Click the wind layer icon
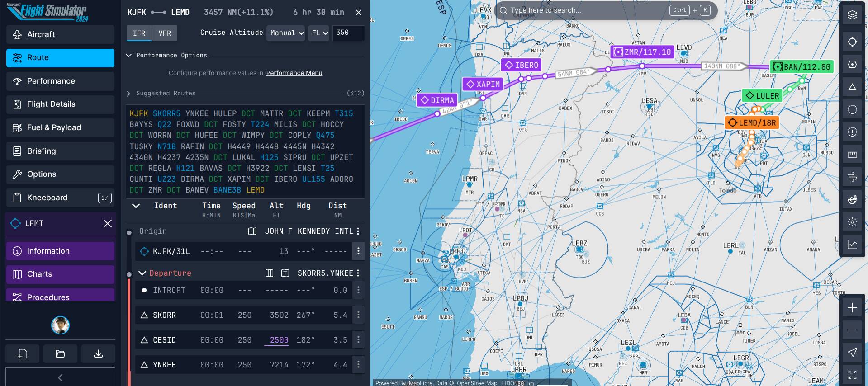This screenshot has width=868, height=386. pos(852,177)
